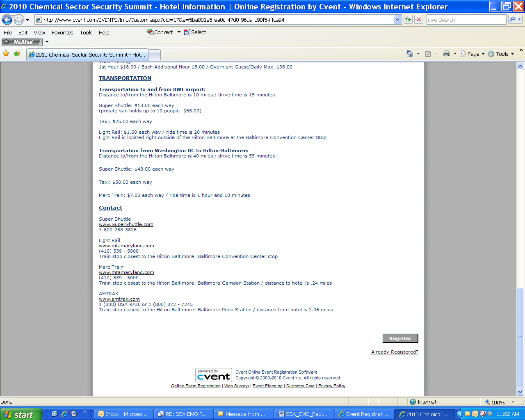Click the Refresh page icon
This screenshot has width=525, height=420.
click(408, 20)
